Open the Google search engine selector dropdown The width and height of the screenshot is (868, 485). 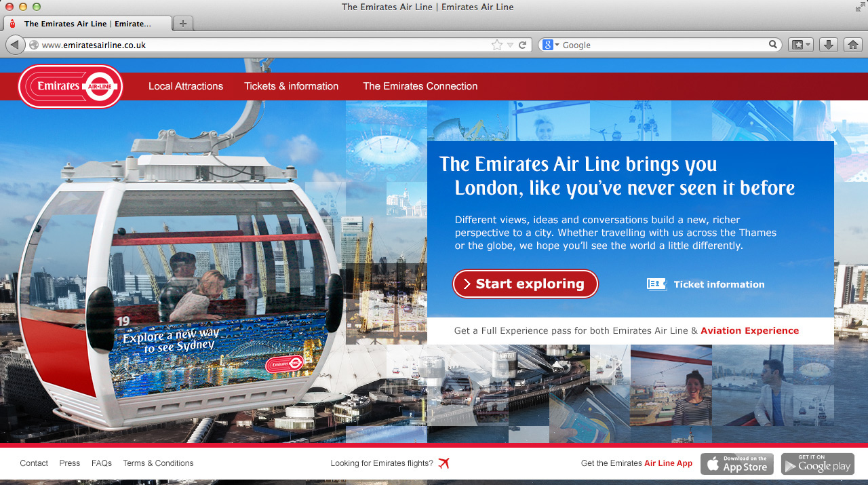pyautogui.click(x=551, y=45)
